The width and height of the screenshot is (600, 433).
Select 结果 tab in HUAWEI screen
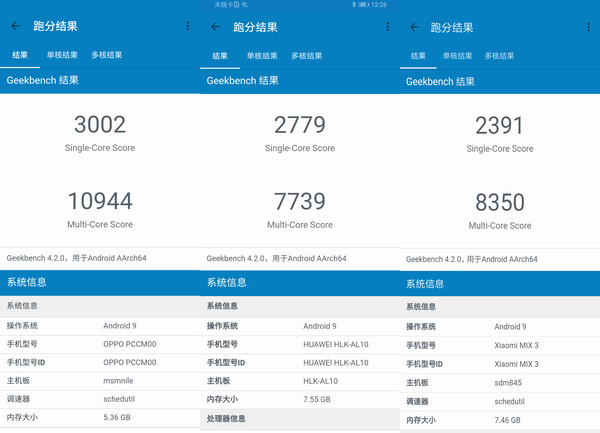click(220, 56)
